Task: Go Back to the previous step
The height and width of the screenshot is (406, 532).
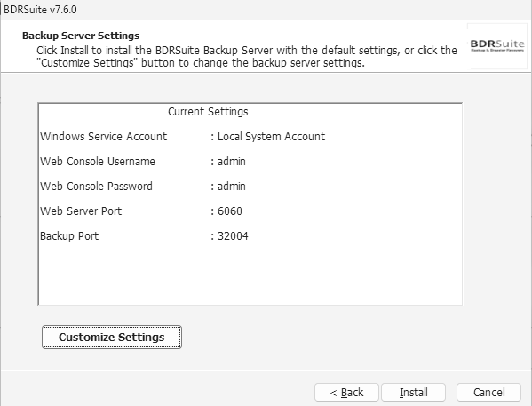Action: pos(346,393)
